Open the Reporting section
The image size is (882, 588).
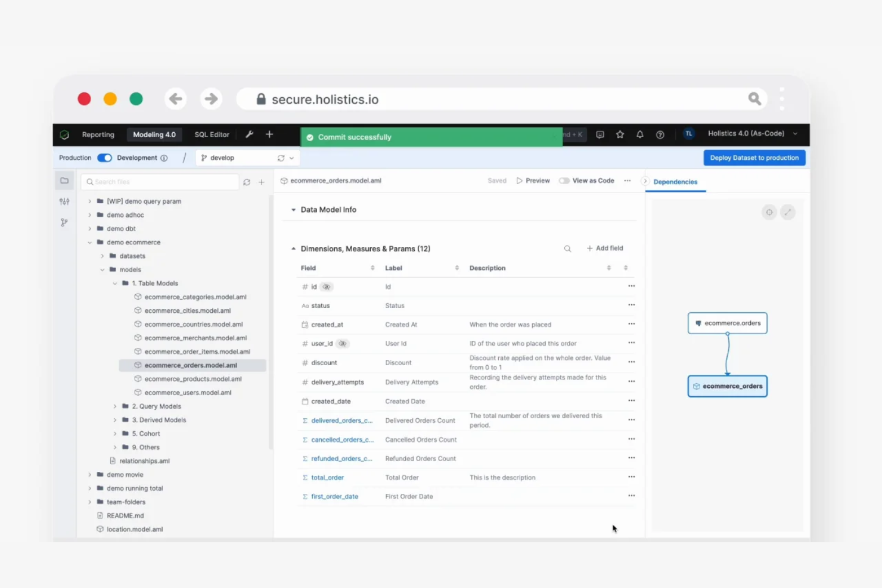97,135
